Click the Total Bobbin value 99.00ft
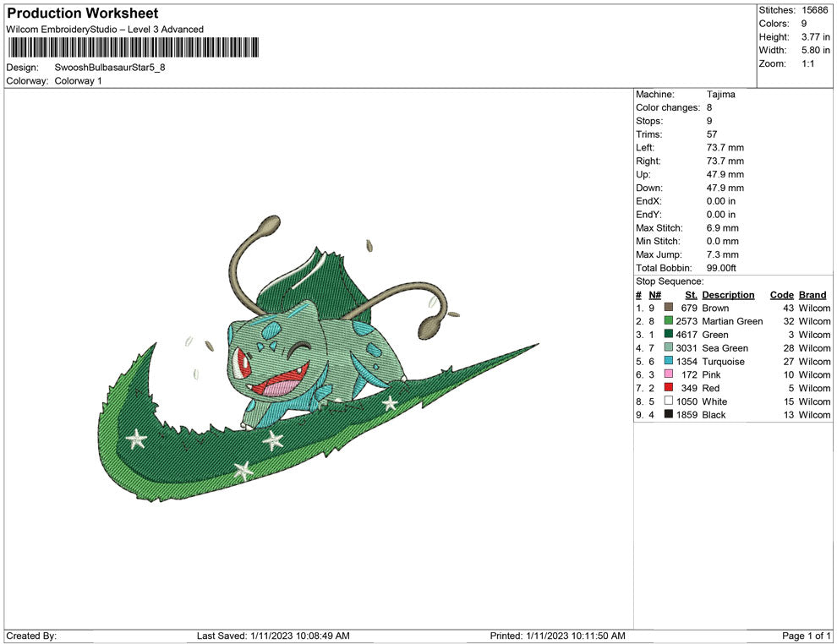The image size is (837, 644). point(721,268)
